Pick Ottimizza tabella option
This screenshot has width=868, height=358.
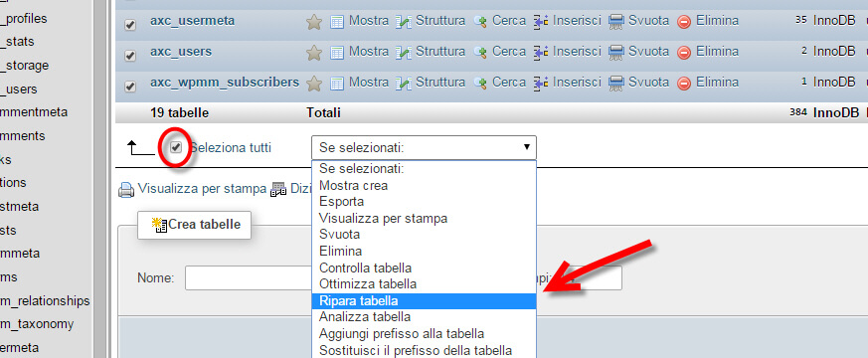pos(424,284)
